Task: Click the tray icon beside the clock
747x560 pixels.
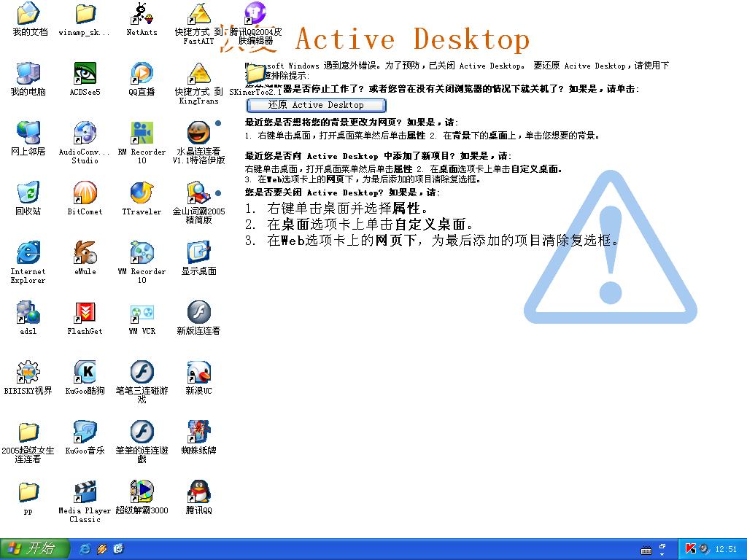Action: (704, 549)
